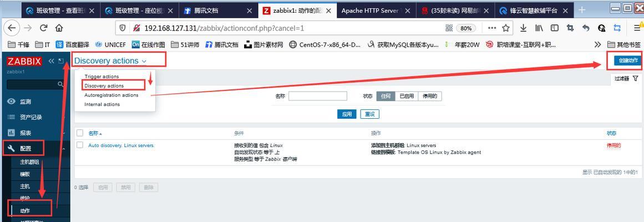
Task: Toggle the 停用的 status of the Linux servers action
Action: click(x=613, y=145)
